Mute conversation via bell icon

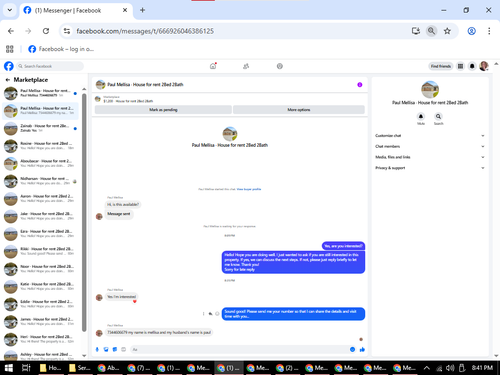tap(421, 116)
